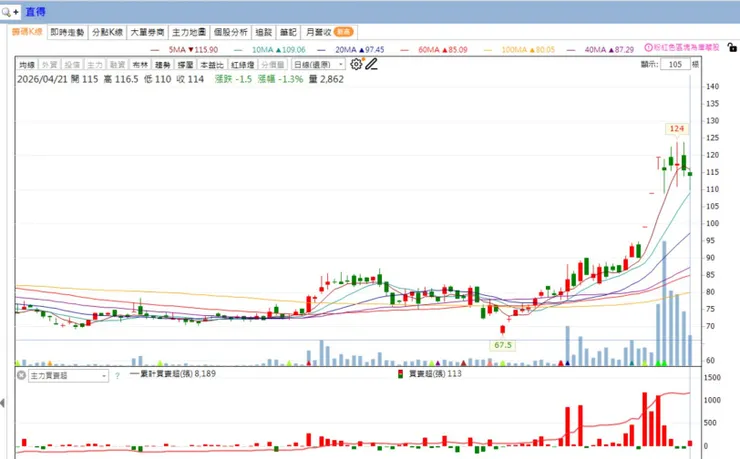Click the 顯示 105 bars input field
Viewport: 740px width, 459px height.
675,64
